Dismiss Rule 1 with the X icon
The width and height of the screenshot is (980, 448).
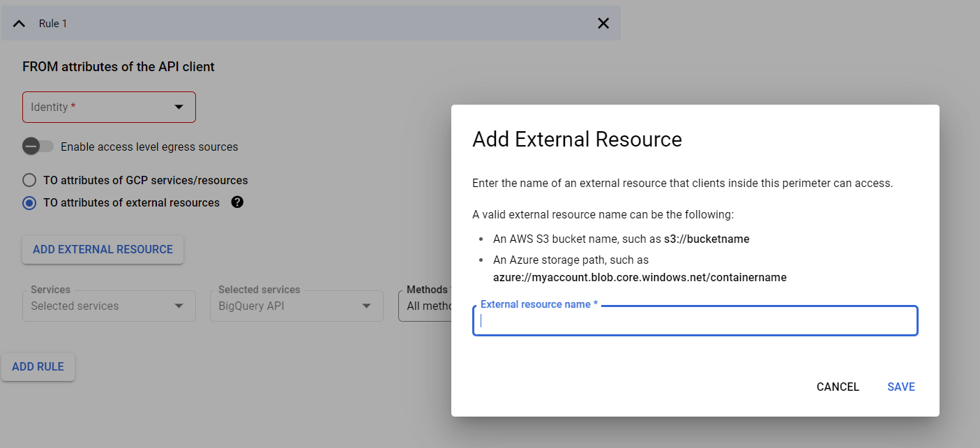(x=603, y=22)
